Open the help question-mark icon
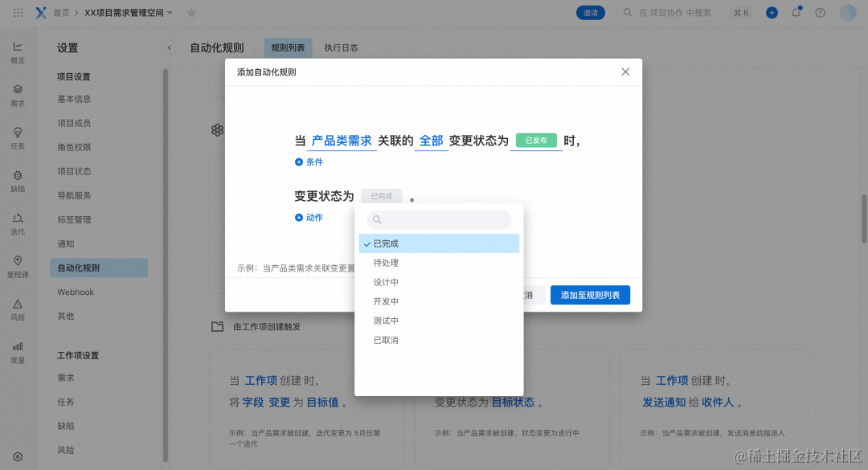 click(818, 12)
